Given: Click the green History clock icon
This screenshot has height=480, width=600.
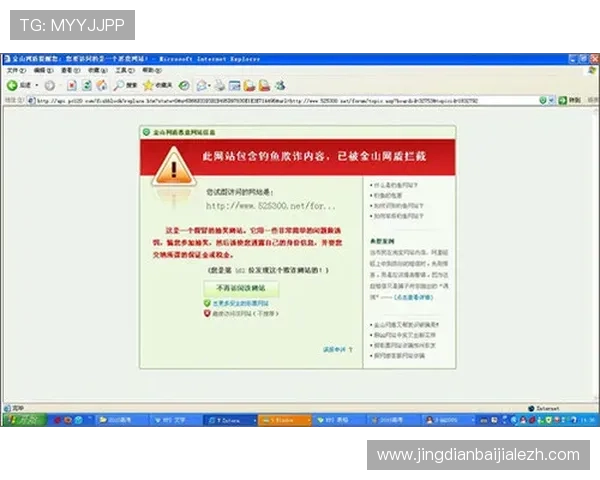Looking at the screenshot, I should [184, 85].
